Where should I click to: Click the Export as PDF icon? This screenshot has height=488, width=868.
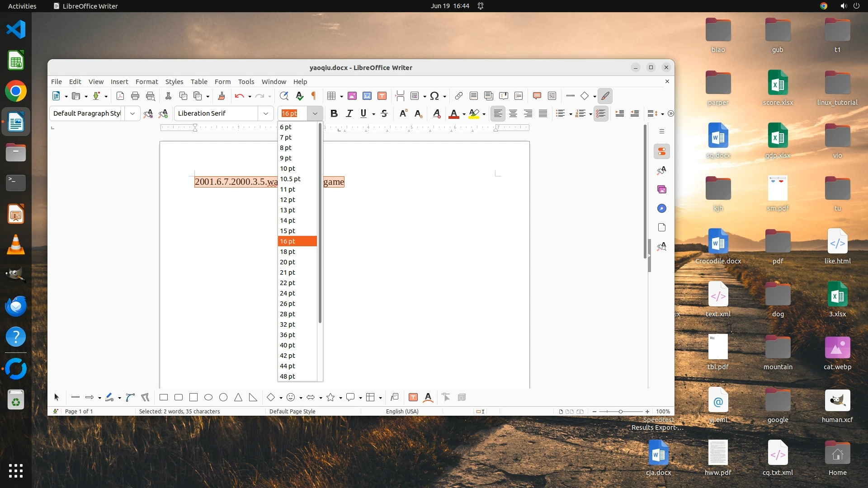(x=120, y=96)
